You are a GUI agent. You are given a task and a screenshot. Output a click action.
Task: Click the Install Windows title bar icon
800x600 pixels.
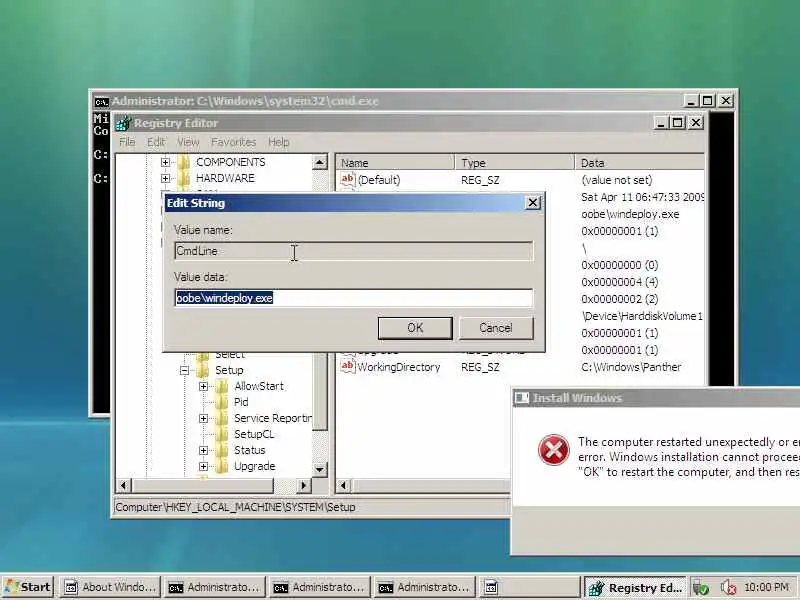[522, 398]
